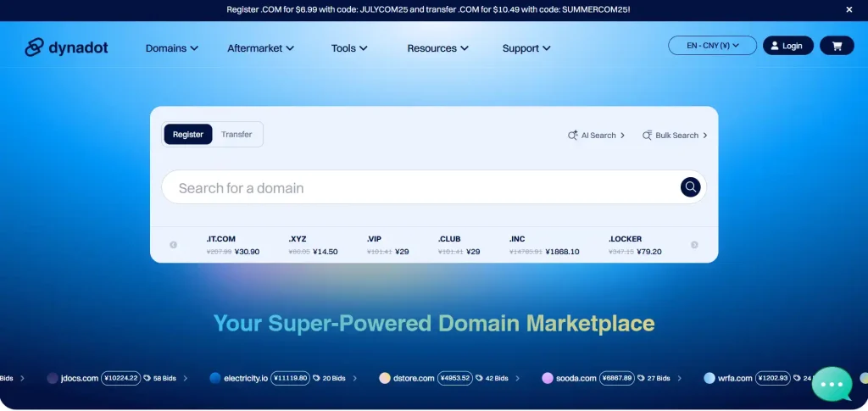This screenshot has width=868, height=411.
Task: Click the 20 Bids tag
Action: (329, 378)
